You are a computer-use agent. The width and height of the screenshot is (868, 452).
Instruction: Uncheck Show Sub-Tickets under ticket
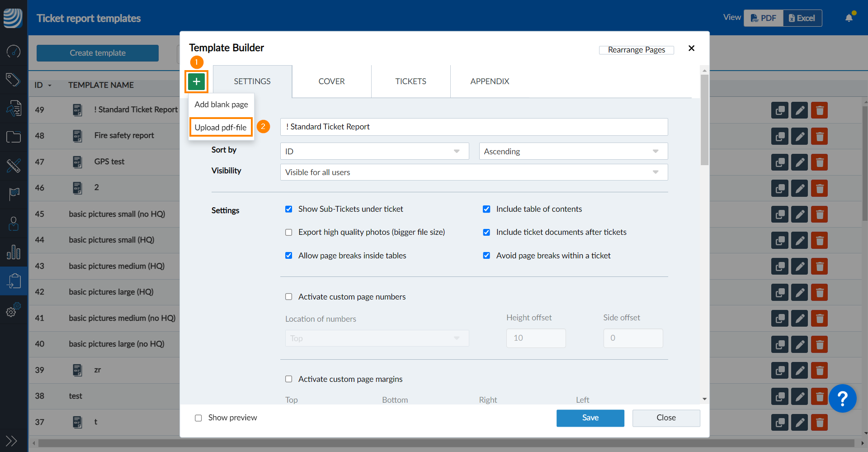[x=289, y=209]
